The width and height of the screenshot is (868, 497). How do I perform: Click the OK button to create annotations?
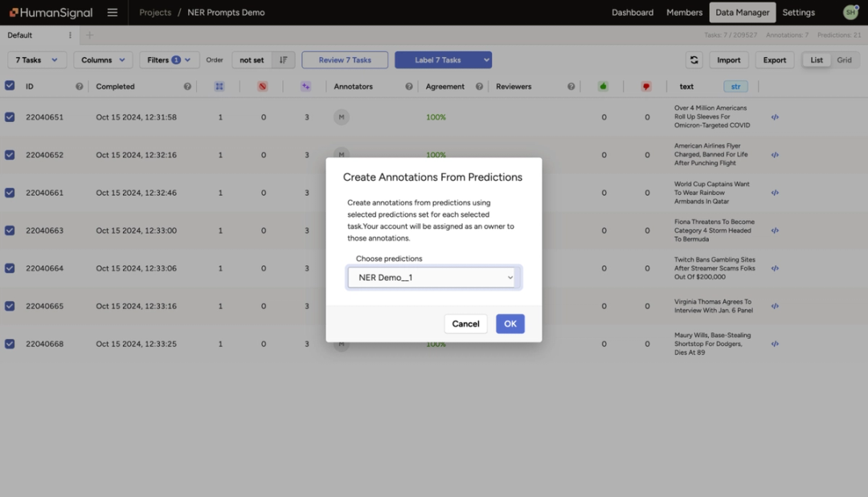(x=510, y=324)
